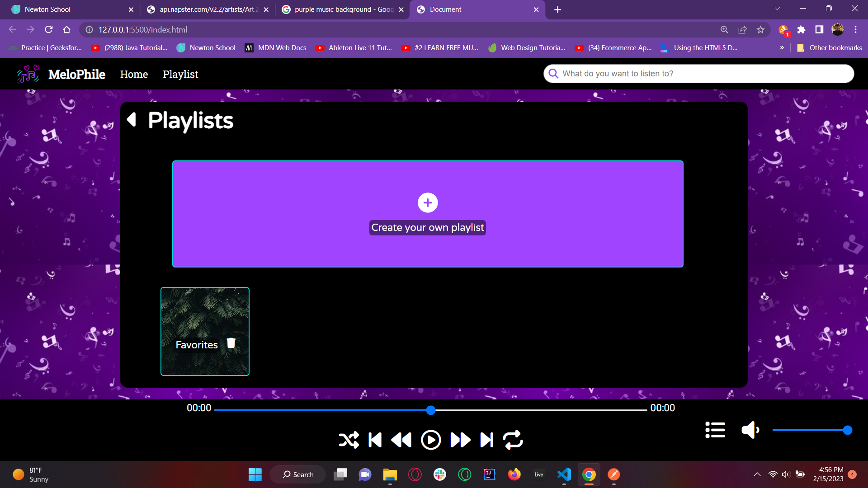
Task: Show hidden system tray icons
Action: click(x=757, y=474)
